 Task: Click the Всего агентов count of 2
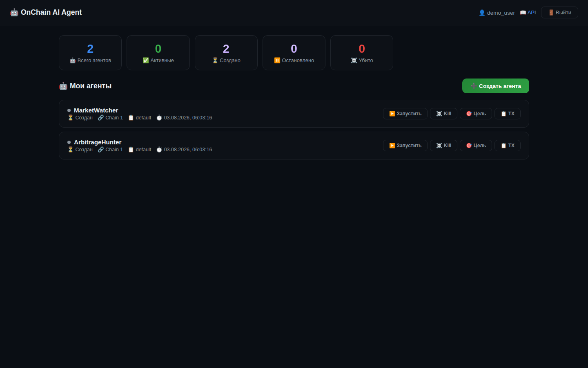[90, 49]
